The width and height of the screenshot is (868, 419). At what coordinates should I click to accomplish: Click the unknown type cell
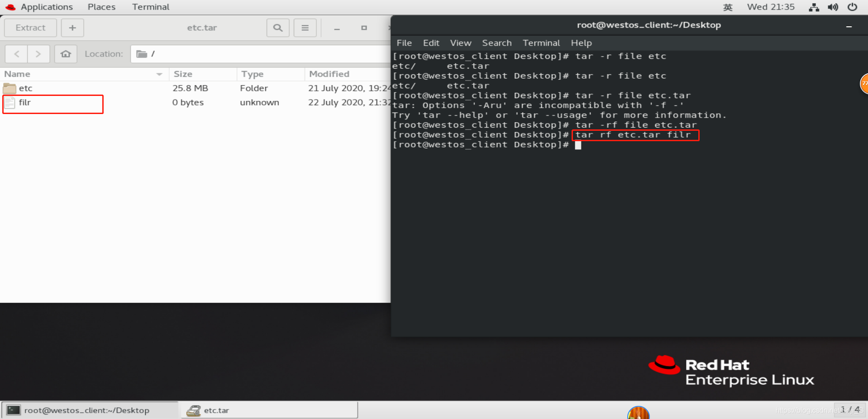pyautogui.click(x=259, y=103)
